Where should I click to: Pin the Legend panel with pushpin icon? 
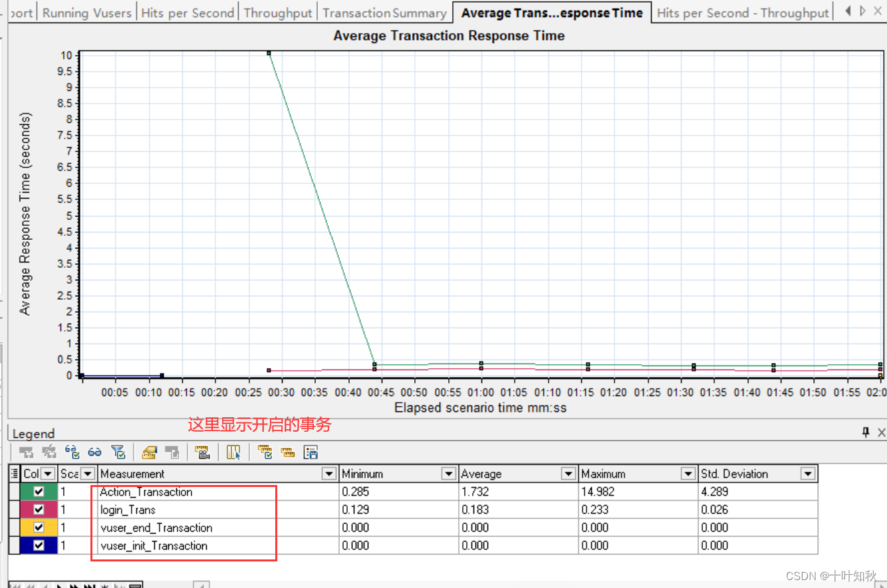[866, 433]
